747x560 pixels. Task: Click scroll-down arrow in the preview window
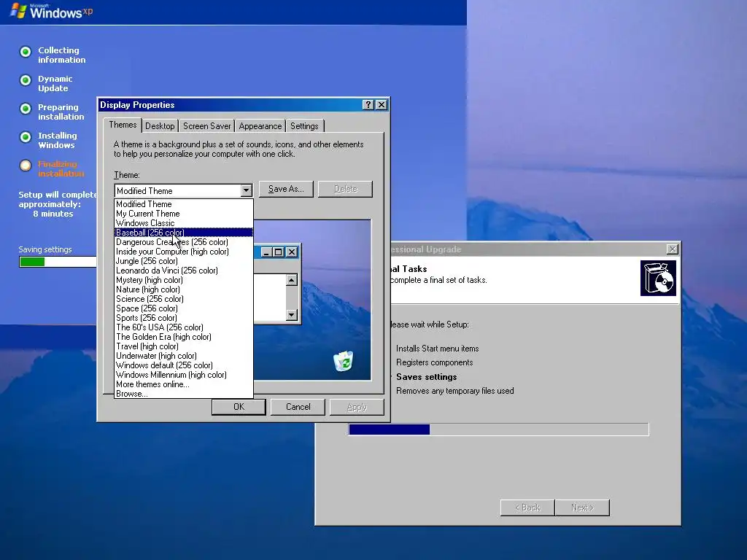(x=292, y=315)
